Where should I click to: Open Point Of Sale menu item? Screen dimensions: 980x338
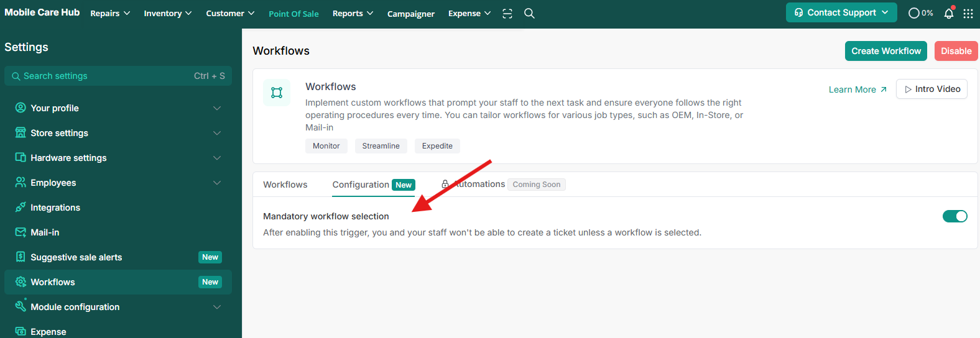(294, 14)
